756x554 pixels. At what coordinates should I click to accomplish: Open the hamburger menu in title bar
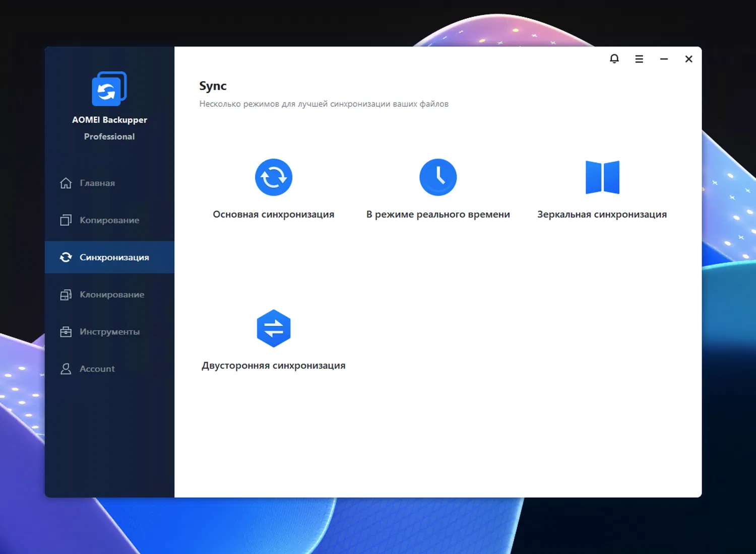pyautogui.click(x=639, y=59)
